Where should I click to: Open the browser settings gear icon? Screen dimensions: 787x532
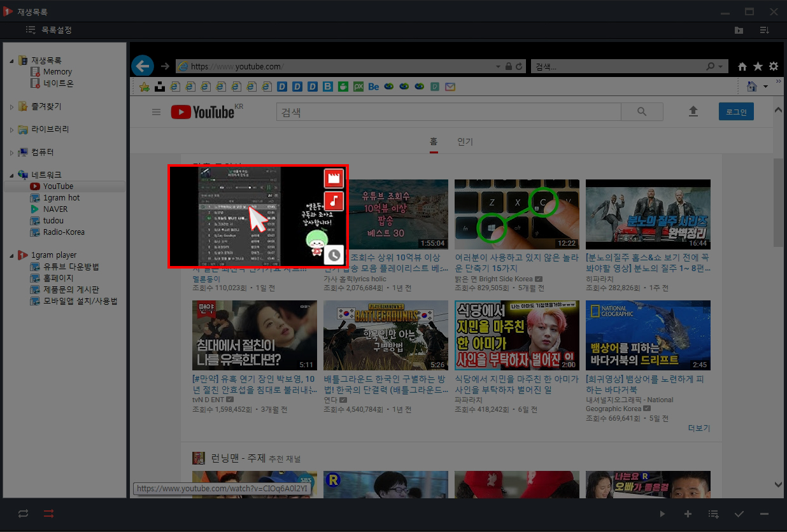coord(774,66)
